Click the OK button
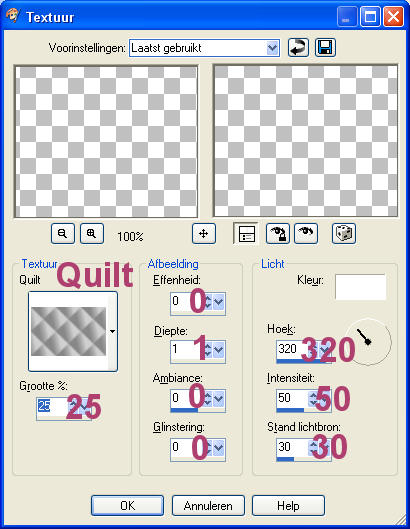Screen dimensions: 410x529 [128, 506]
